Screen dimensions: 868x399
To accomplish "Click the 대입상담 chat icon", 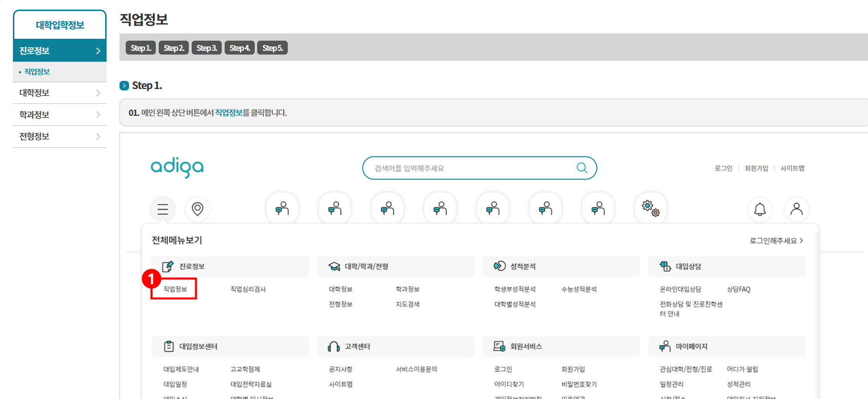I will [x=665, y=266].
